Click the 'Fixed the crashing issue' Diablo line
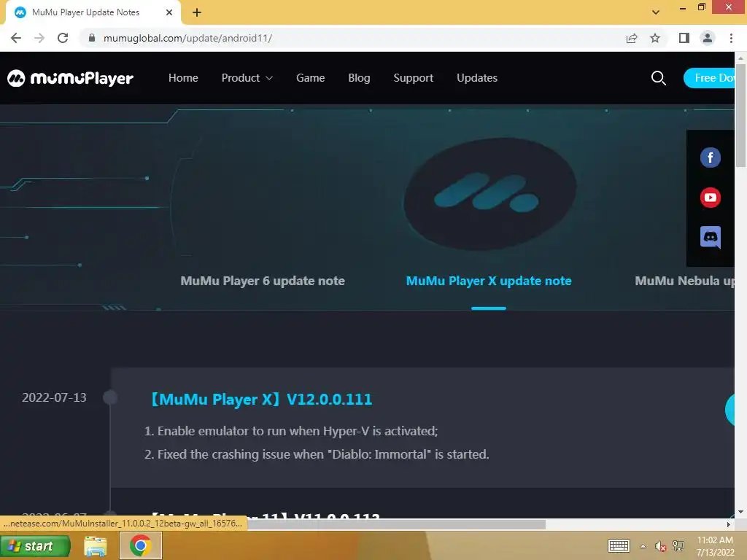The height and width of the screenshot is (560, 747). [x=317, y=454]
